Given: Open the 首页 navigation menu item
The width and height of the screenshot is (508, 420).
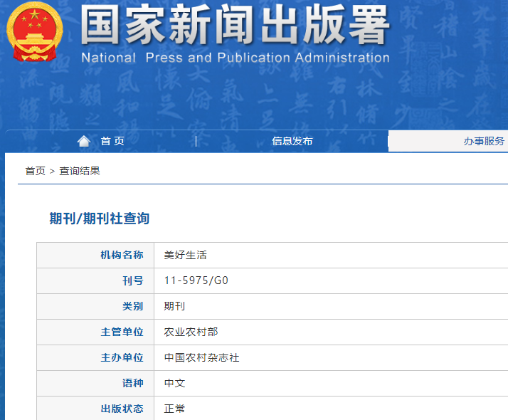Looking at the screenshot, I should point(112,141).
